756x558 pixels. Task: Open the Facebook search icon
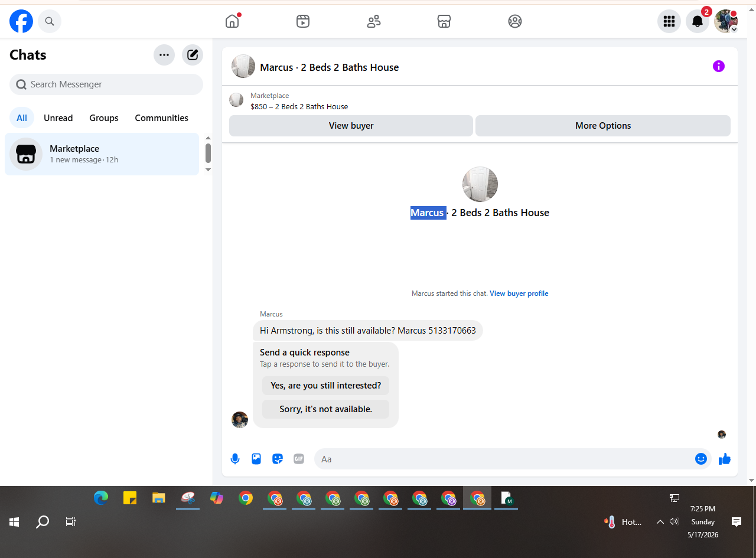click(50, 21)
